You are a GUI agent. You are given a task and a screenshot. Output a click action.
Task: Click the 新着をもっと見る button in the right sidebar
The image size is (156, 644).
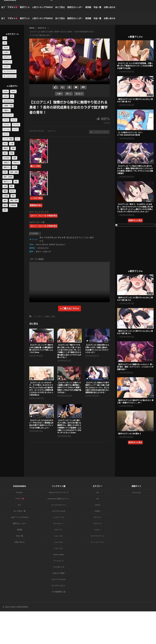(135, 221)
